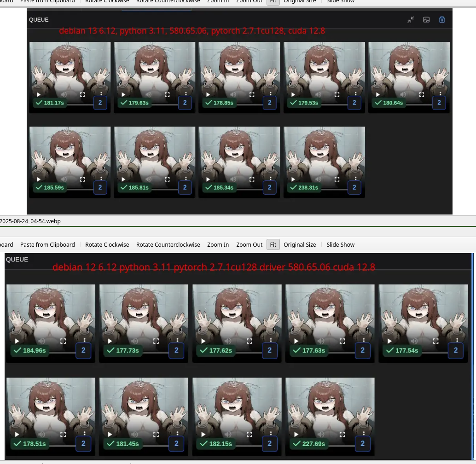
Task: Mute the video labeled 179.53s
Action: [318, 95]
